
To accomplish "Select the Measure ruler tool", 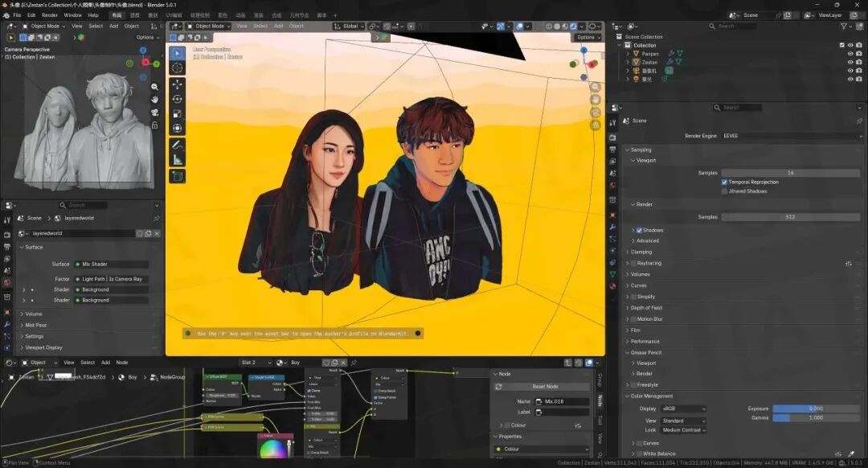I will pos(177,160).
